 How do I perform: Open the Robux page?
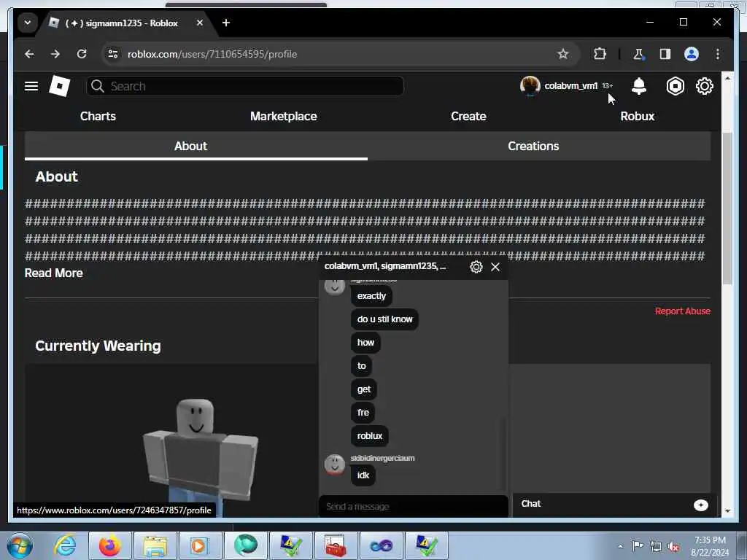(x=637, y=116)
